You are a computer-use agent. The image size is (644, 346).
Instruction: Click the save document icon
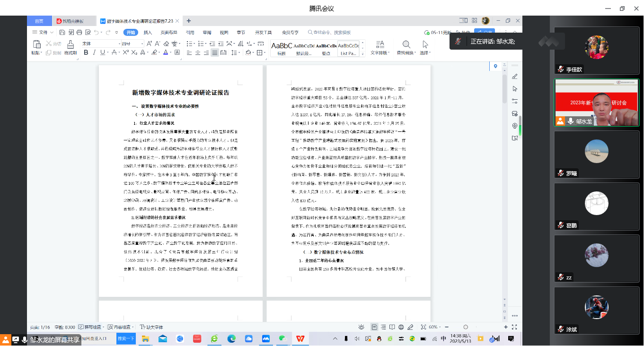tap(62, 33)
